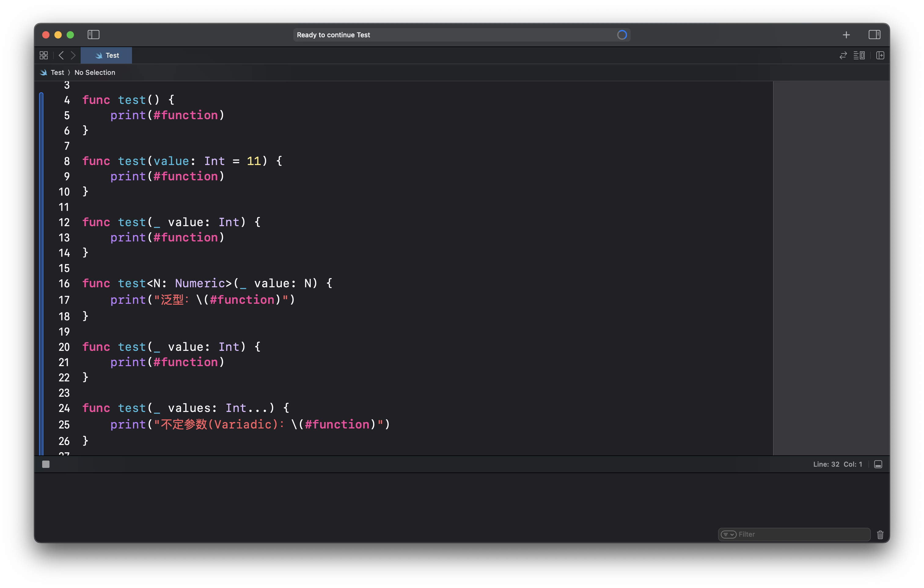Maximize the window with green button
The image size is (924, 588).
[70, 35]
